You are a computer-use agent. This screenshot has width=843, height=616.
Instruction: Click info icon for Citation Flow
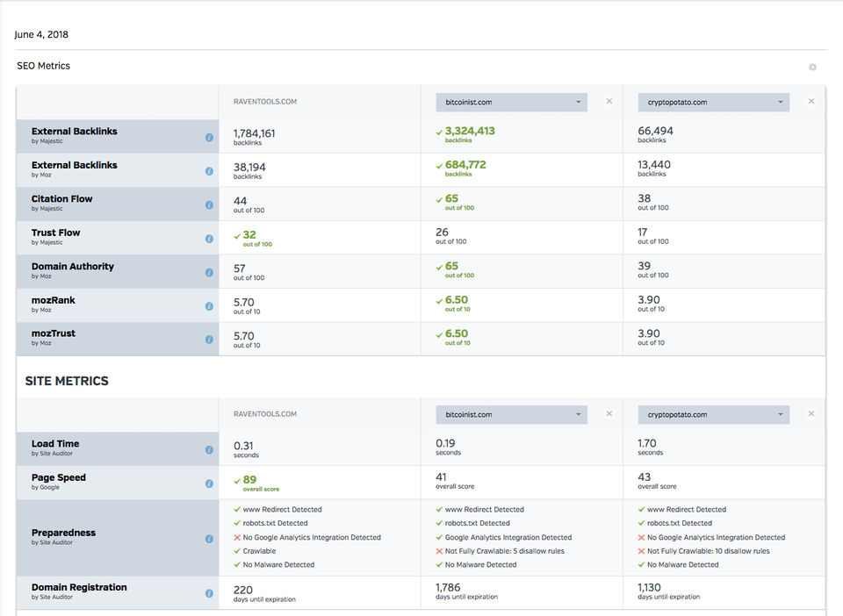tap(209, 204)
